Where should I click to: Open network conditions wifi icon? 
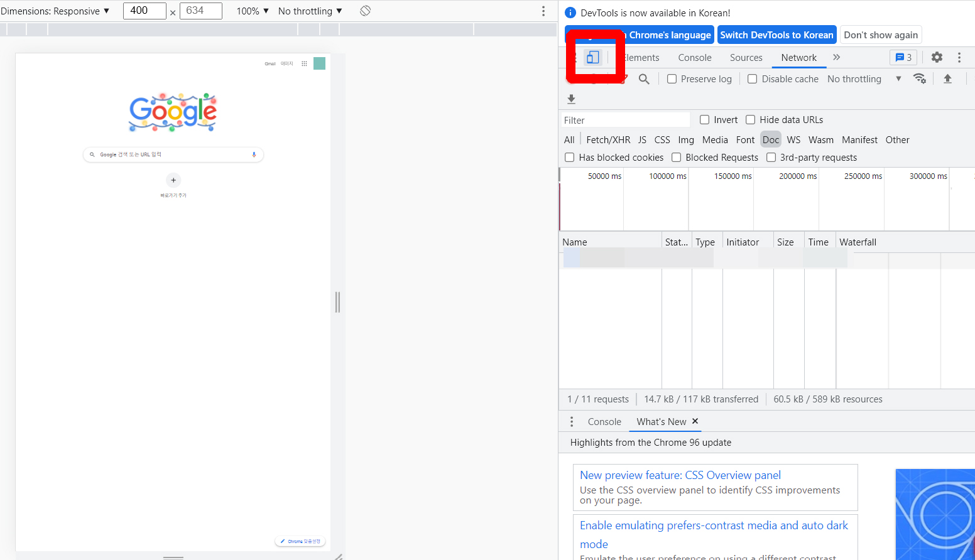tap(920, 78)
